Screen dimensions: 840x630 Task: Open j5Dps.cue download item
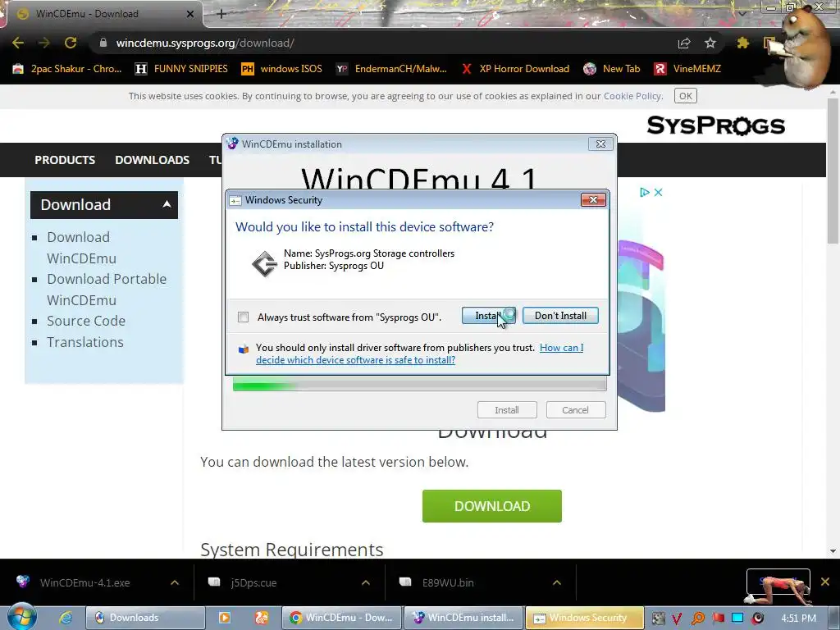click(253, 582)
